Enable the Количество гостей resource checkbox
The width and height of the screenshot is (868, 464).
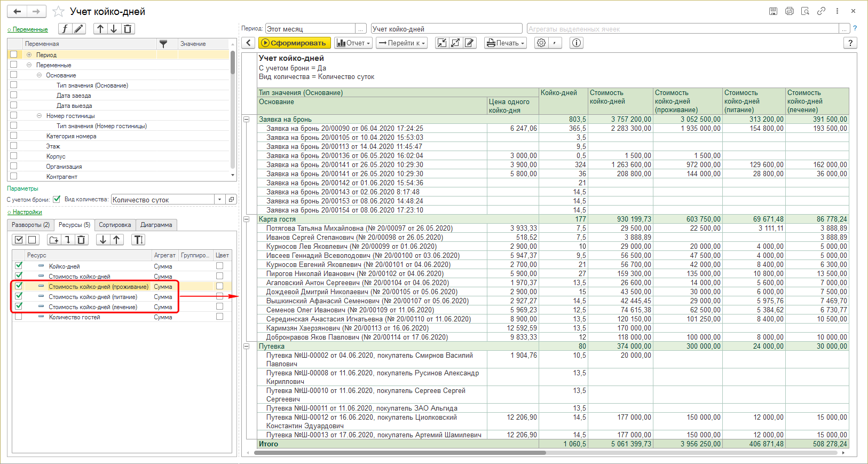(19, 317)
